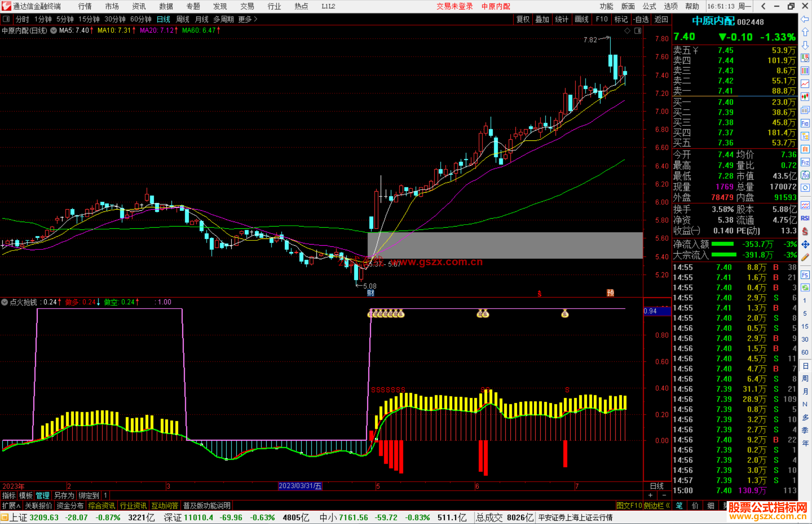The width and height of the screenshot is (812, 524).
Task: Click the blue four-way move arrows icon
Action: [x=805, y=245]
